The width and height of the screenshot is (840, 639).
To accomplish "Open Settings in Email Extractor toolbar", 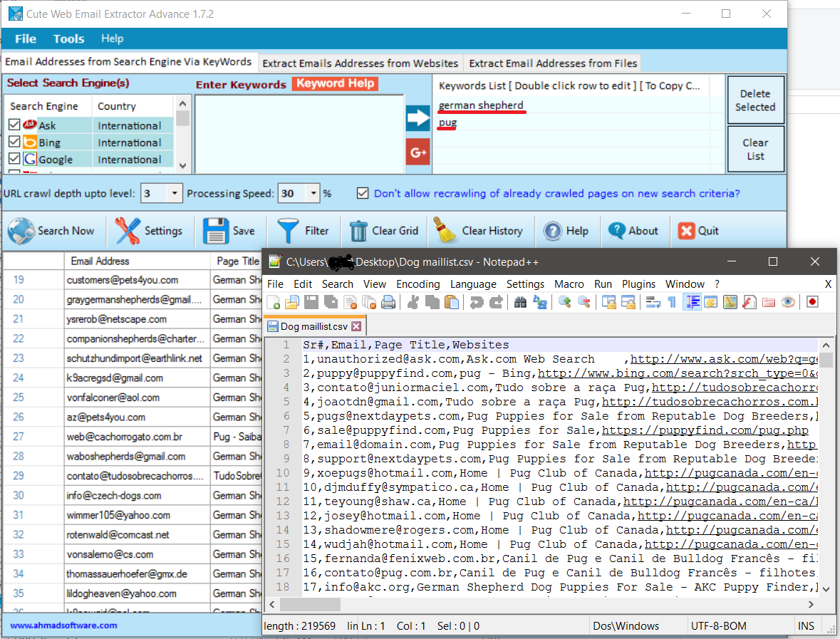I will click(149, 231).
